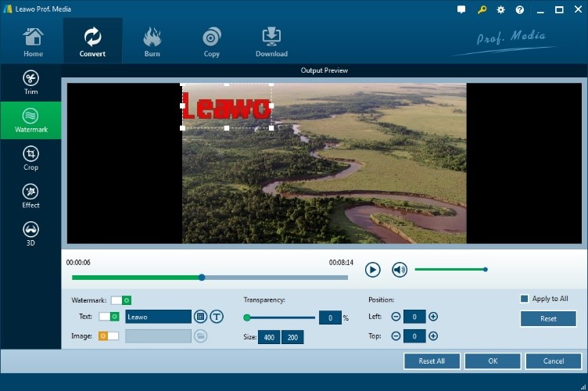Open the text color grid icon

tap(200, 317)
